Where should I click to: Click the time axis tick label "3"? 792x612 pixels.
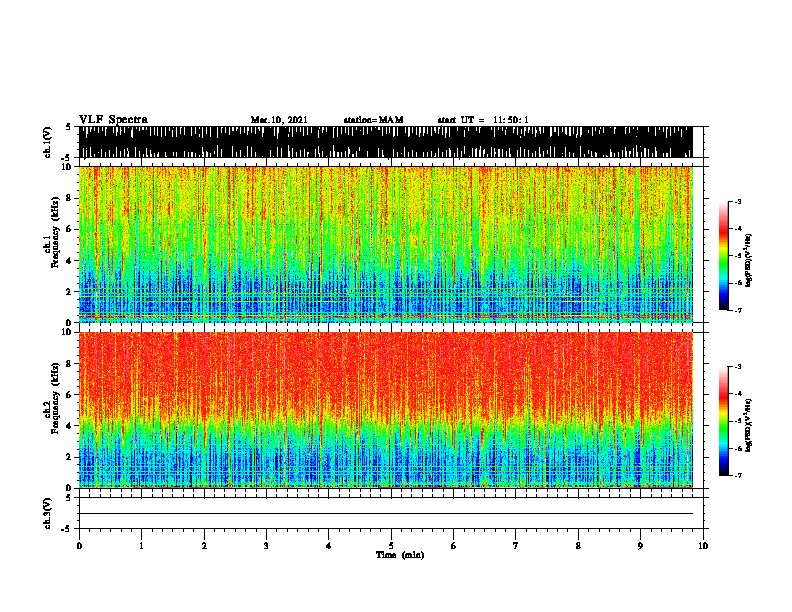266,546
